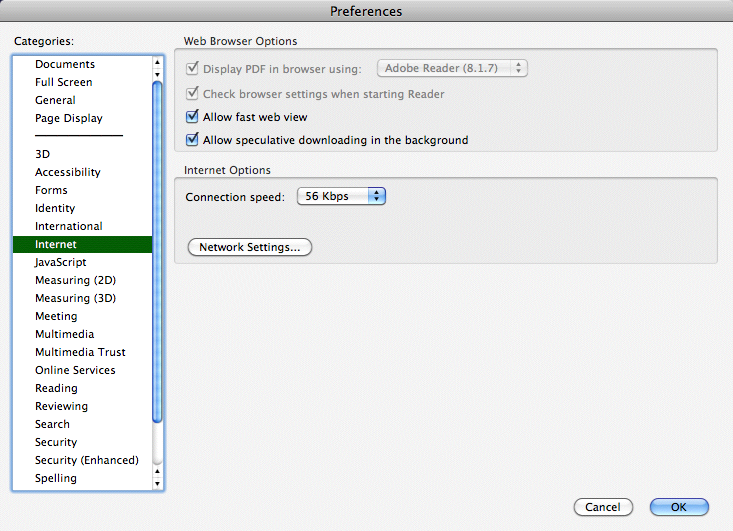Open JavaScript preferences category
The height and width of the screenshot is (531, 733).
tap(82, 262)
